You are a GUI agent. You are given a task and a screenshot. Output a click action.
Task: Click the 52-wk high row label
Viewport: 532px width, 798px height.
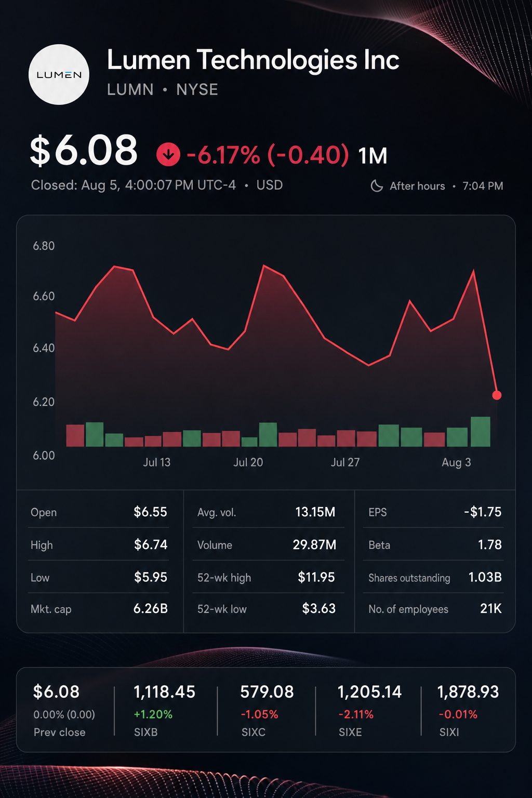pyautogui.click(x=224, y=578)
